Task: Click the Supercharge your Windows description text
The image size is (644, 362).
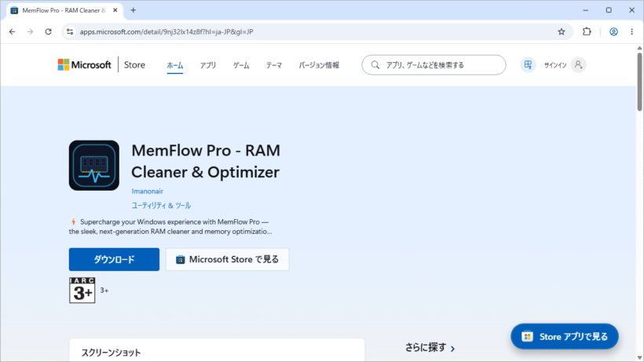Action: tap(170, 227)
